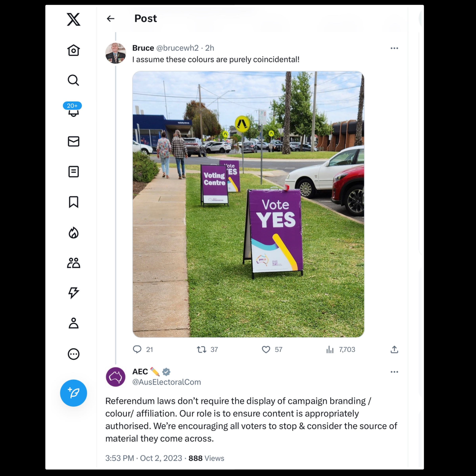Viewport: 476px width, 476px height.
Task: Open the flame trending icon
Action: (x=73, y=233)
